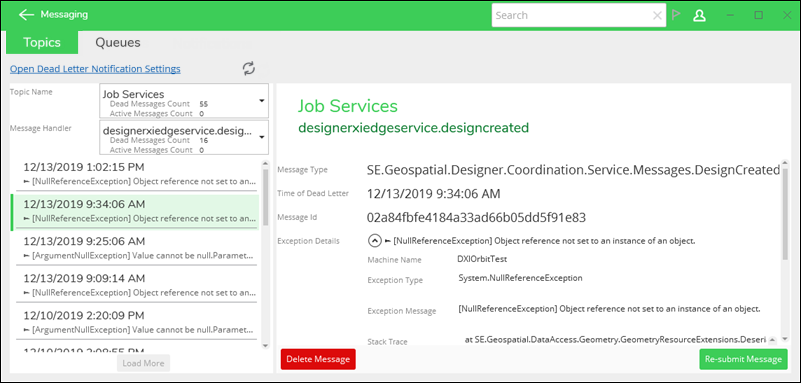The height and width of the screenshot is (383, 801).
Task: Switch to the Topics tab
Action: (42, 42)
